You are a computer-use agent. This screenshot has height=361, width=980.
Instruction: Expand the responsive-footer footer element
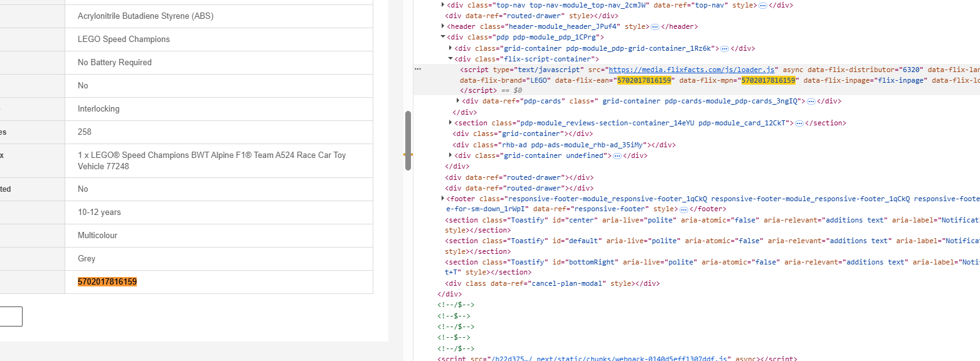(444, 199)
